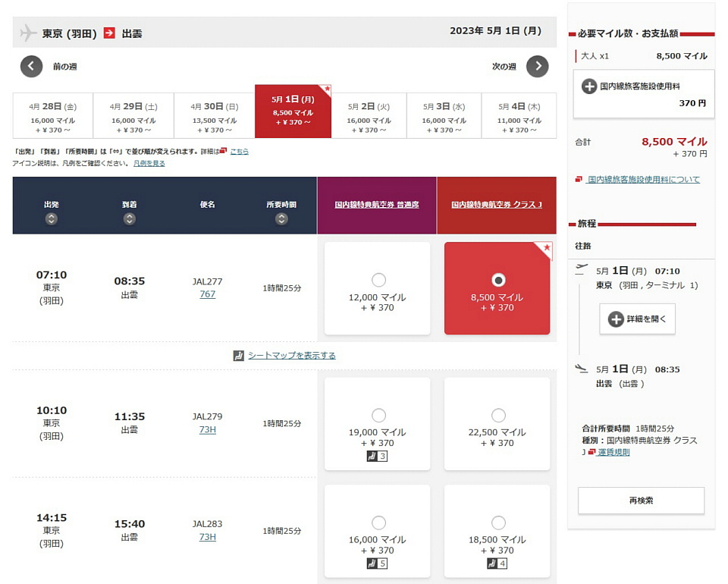Click the seat icon beside シートマップを表示する

click(239, 356)
